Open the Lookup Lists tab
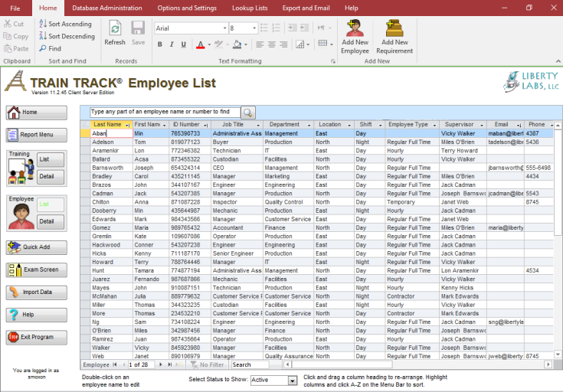 [x=250, y=8]
